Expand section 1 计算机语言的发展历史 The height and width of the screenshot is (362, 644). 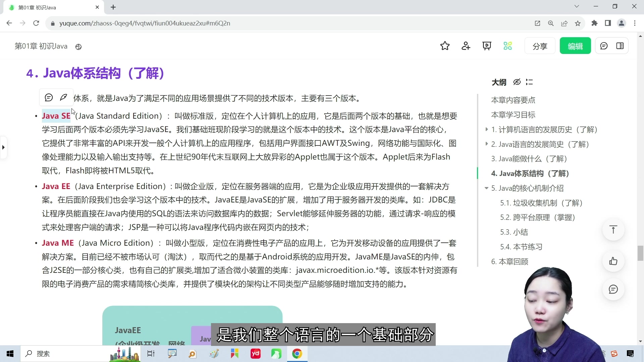pos(487,129)
